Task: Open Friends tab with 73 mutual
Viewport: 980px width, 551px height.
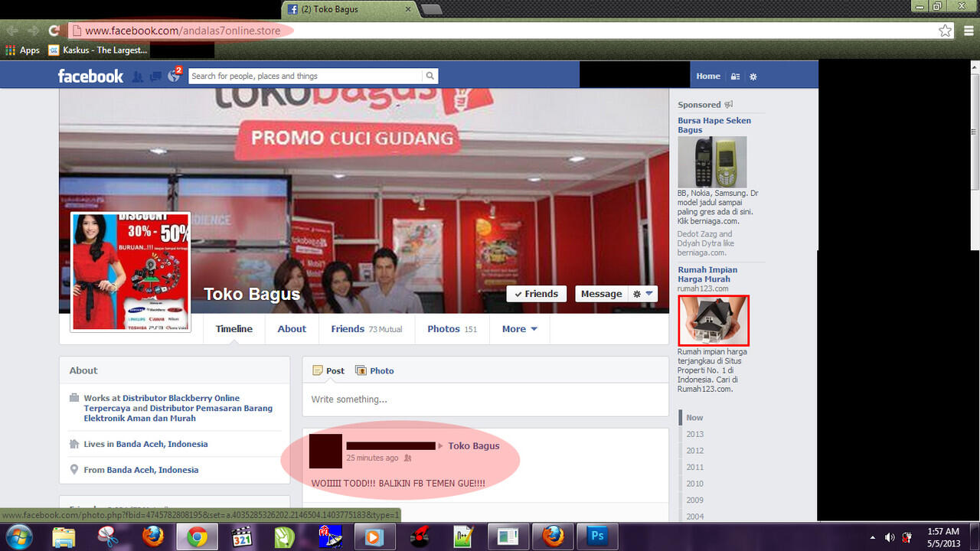Action: click(x=367, y=329)
